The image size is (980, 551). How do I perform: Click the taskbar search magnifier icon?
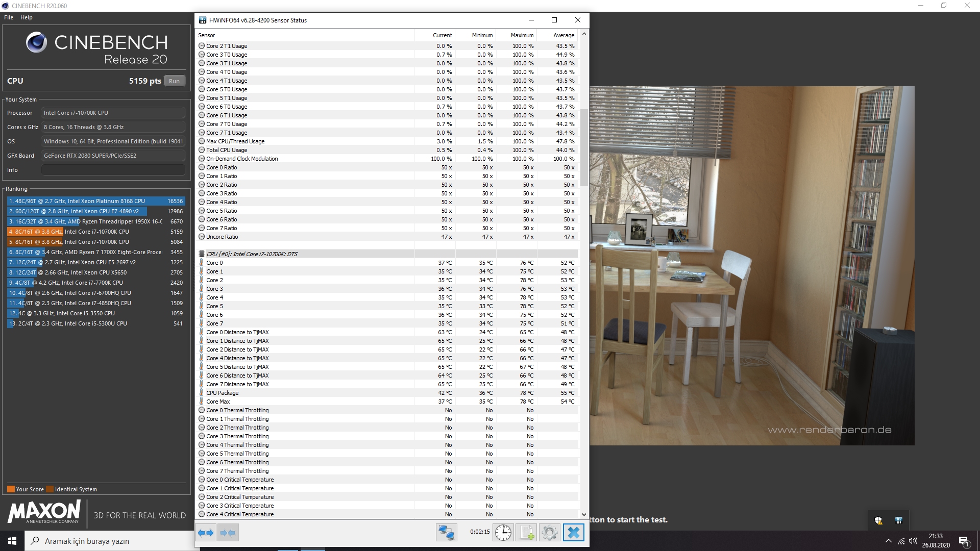point(35,541)
